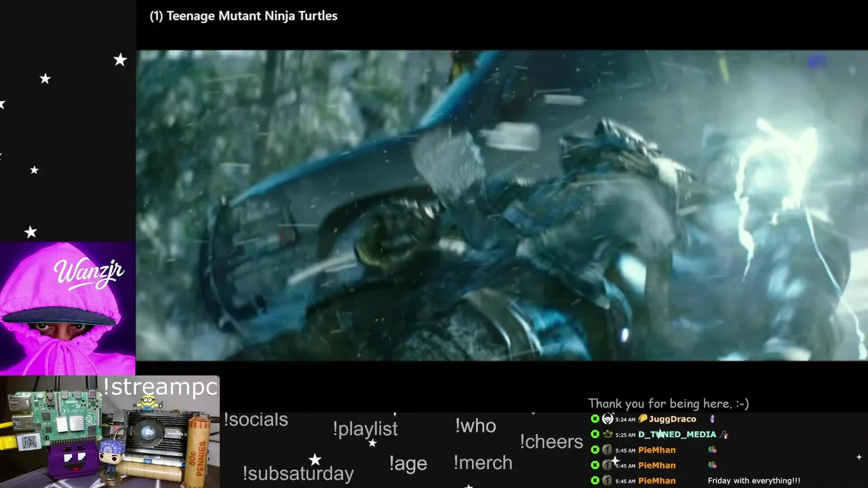
Task: Click the !playlist command text
Action: [365, 429]
